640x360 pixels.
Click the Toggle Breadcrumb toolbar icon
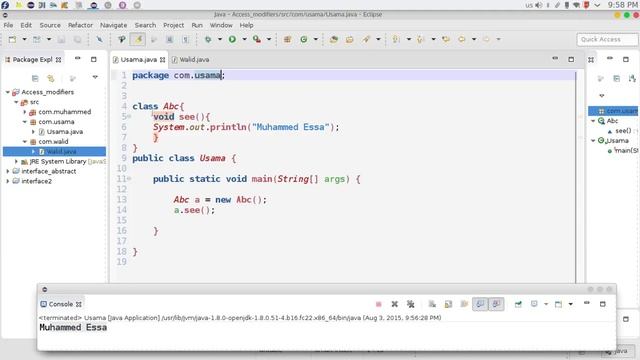point(122,39)
